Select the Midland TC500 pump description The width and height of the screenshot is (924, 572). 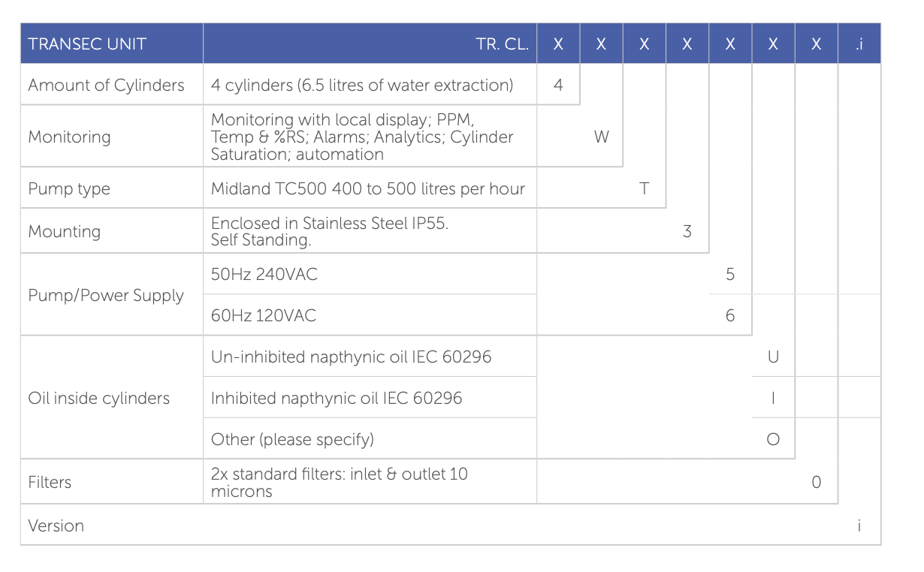(367, 188)
